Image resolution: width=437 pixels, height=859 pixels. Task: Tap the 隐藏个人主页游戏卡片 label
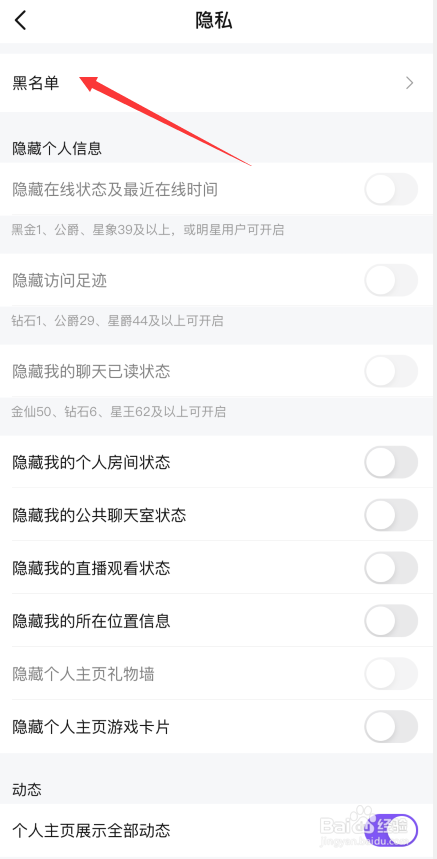[x=91, y=727]
